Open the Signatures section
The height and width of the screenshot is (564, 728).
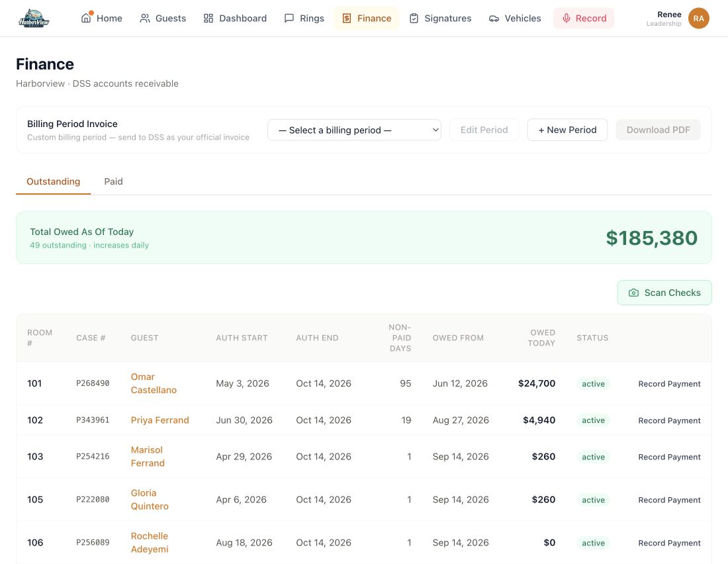coord(440,18)
